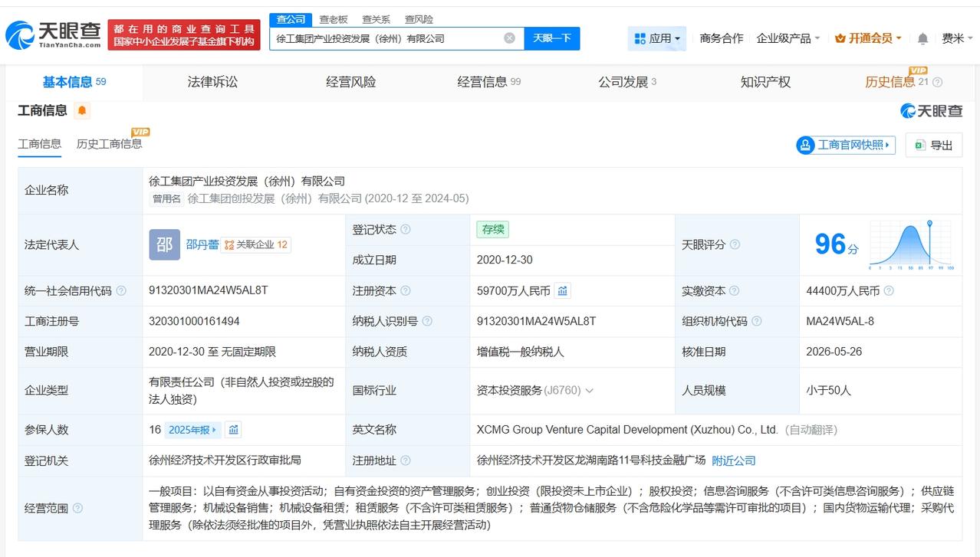The width and height of the screenshot is (980, 557).
Task: Open the 工商官网快照 button
Action: tap(846, 145)
